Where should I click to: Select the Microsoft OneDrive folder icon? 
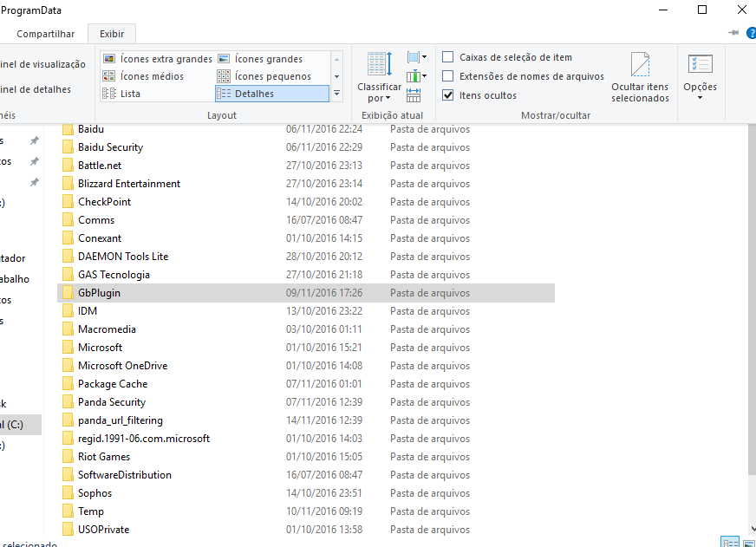point(68,366)
